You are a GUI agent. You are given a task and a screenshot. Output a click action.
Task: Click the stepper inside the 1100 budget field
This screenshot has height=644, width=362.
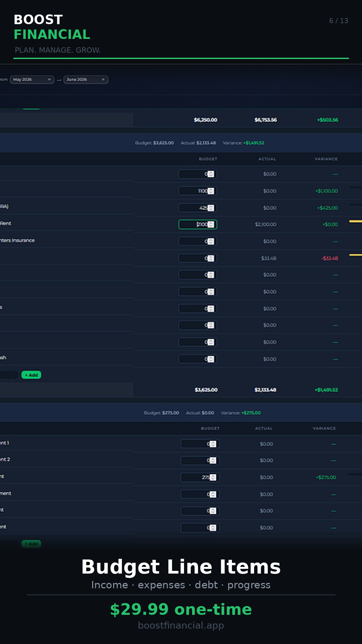pos(211,191)
